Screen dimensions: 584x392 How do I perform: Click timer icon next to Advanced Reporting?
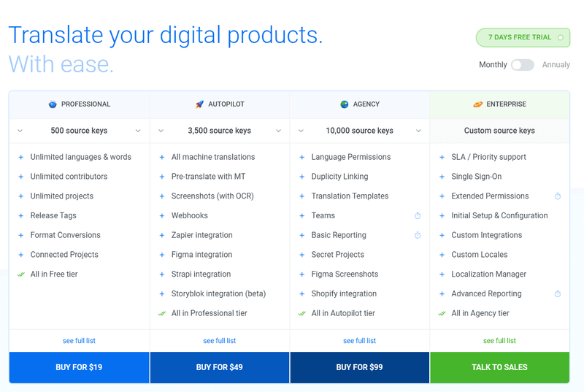(558, 293)
